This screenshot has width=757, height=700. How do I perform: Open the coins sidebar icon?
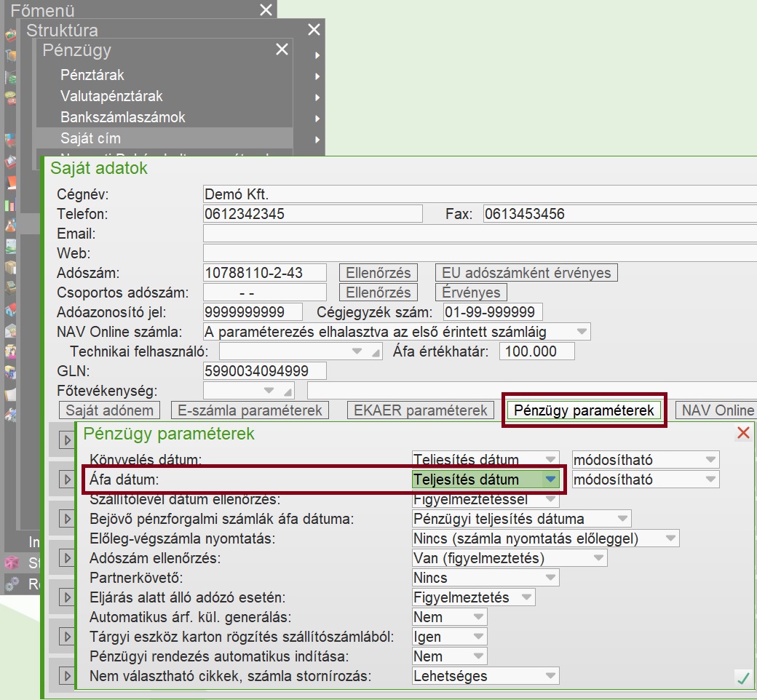pyautogui.click(x=10, y=98)
